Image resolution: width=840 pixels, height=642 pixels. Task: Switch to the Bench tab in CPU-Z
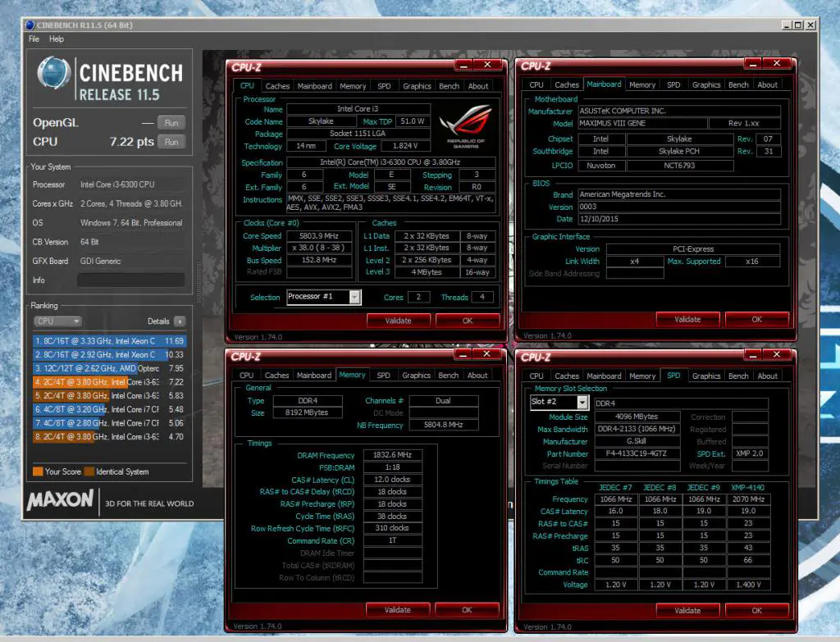tap(449, 85)
